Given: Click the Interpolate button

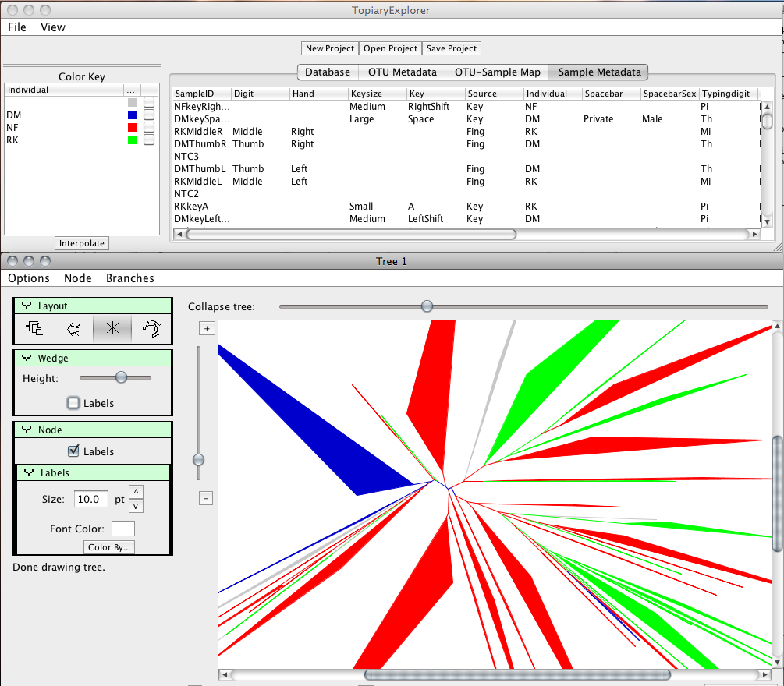Looking at the screenshot, I should pyautogui.click(x=81, y=243).
